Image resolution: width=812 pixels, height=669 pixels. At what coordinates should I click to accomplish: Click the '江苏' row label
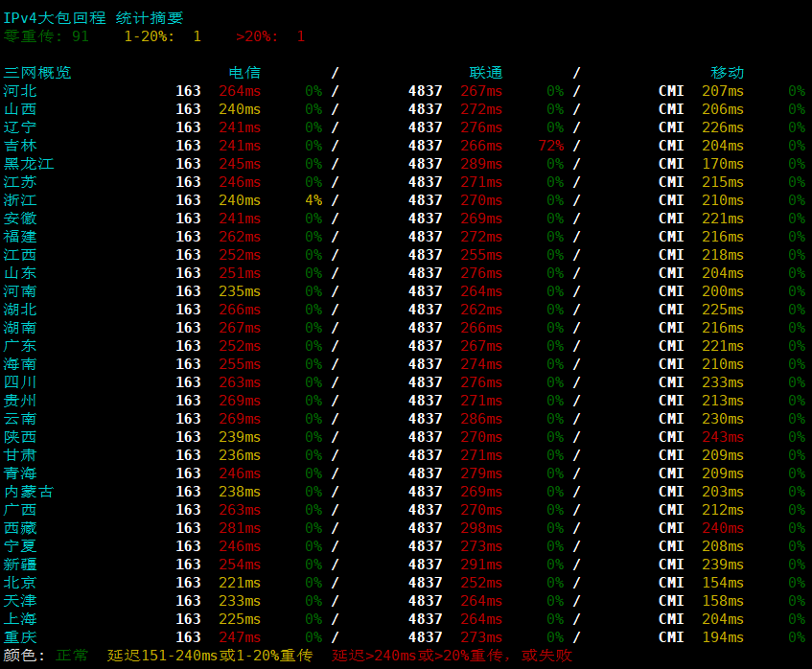coord(20,182)
